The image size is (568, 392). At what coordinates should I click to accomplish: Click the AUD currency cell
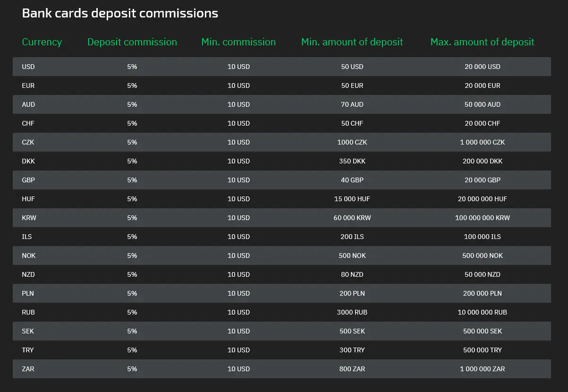tap(28, 104)
